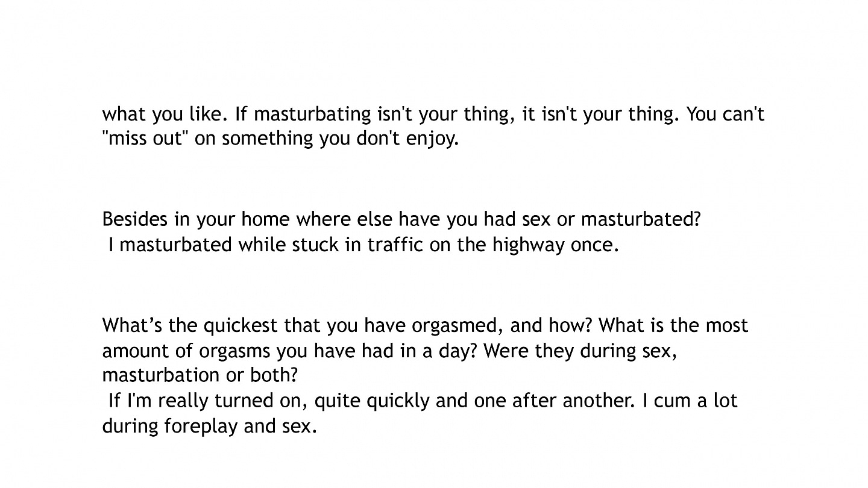868x488 pixels.
Task: Click the line "masturbation or both?"
Action: (200, 375)
